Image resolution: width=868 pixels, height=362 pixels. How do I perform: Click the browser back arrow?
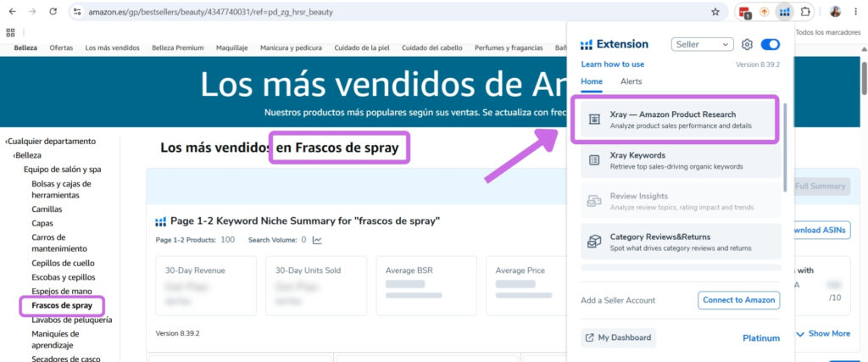(x=12, y=12)
